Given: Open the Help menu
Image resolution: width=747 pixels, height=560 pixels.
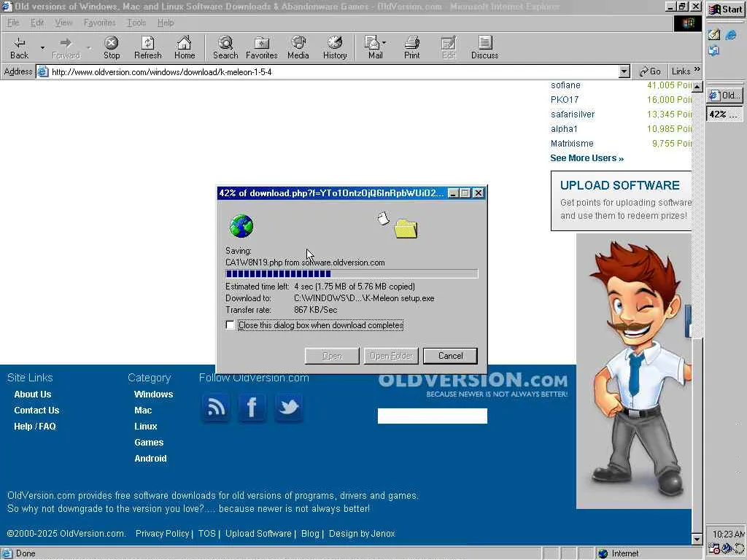Looking at the screenshot, I should point(166,23).
